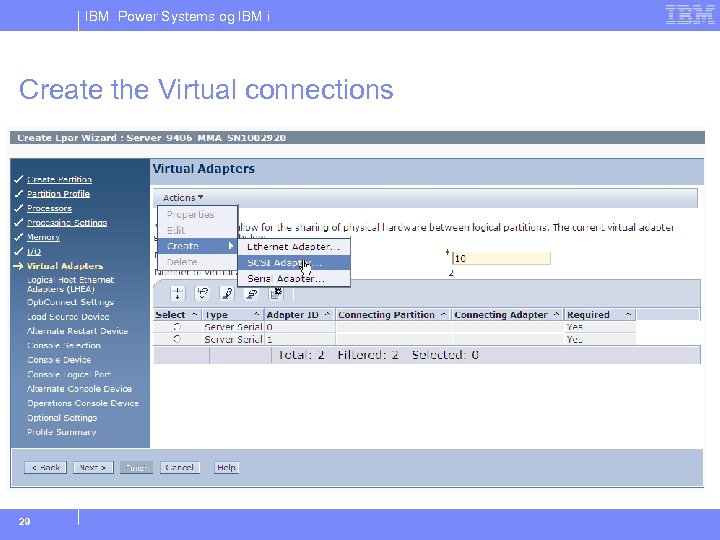
Task: Open the Processing Settings wizard step
Action: coord(67,223)
